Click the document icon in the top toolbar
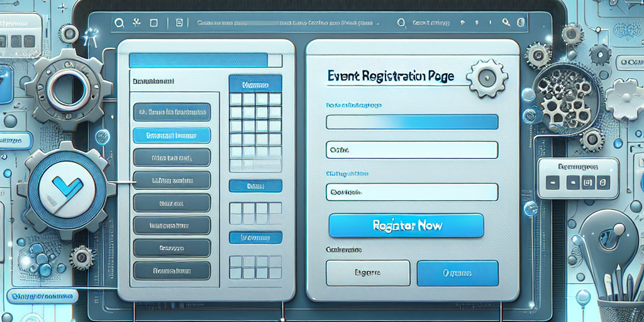The width and height of the screenshot is (644, 322). click(x=179, y=23)
